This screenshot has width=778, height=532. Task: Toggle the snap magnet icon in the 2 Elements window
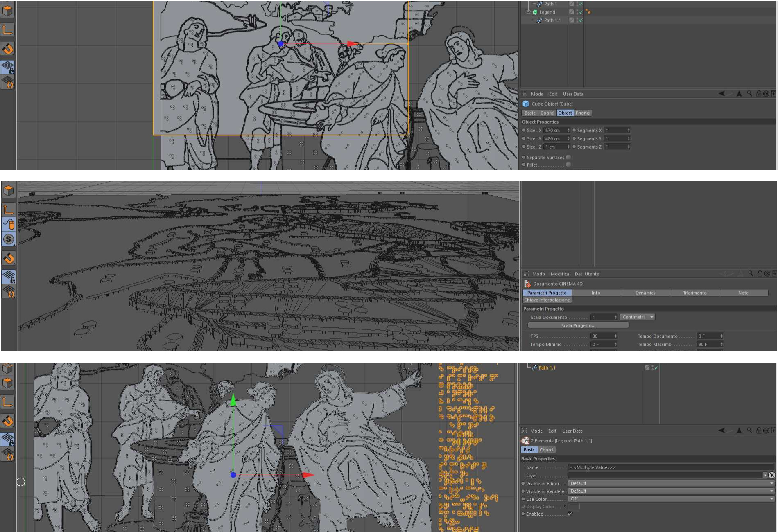click(x=7, y=421)
